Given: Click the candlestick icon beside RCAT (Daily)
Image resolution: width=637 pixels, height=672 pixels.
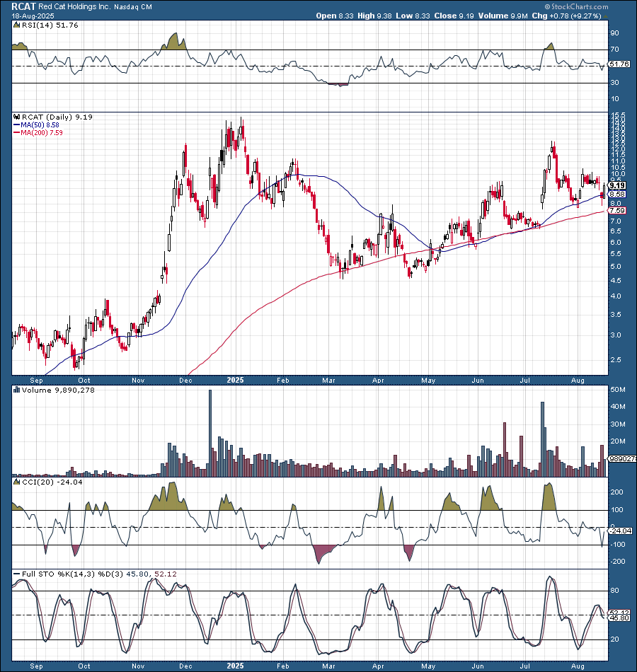Looking at the screenshot, I should tap(16, 117).
